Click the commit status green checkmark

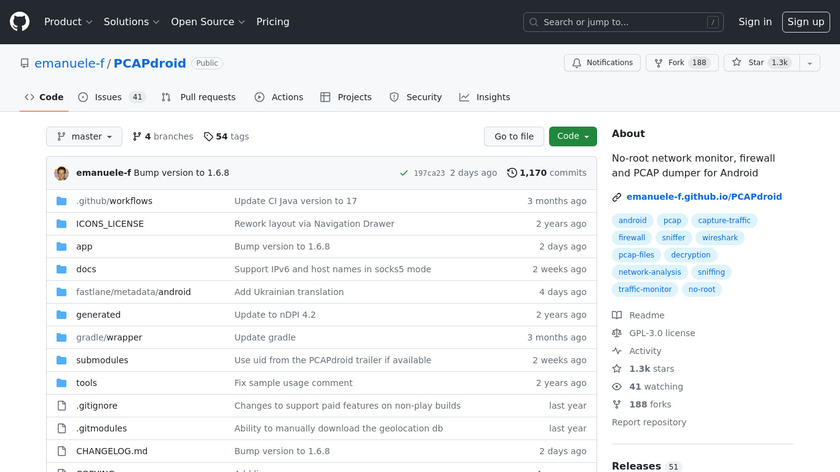404,173
